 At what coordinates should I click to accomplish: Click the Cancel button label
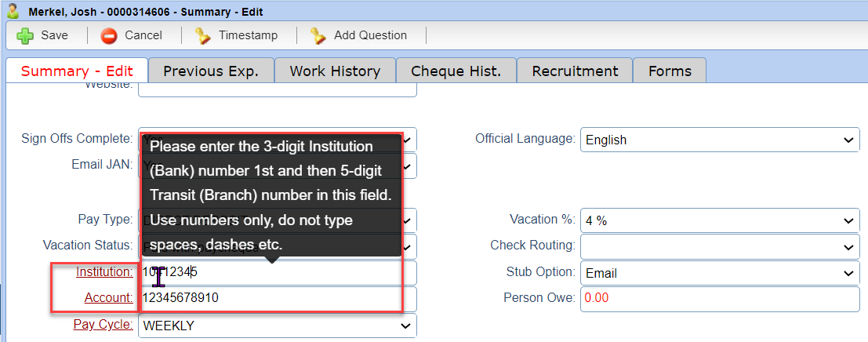(143, 35)
